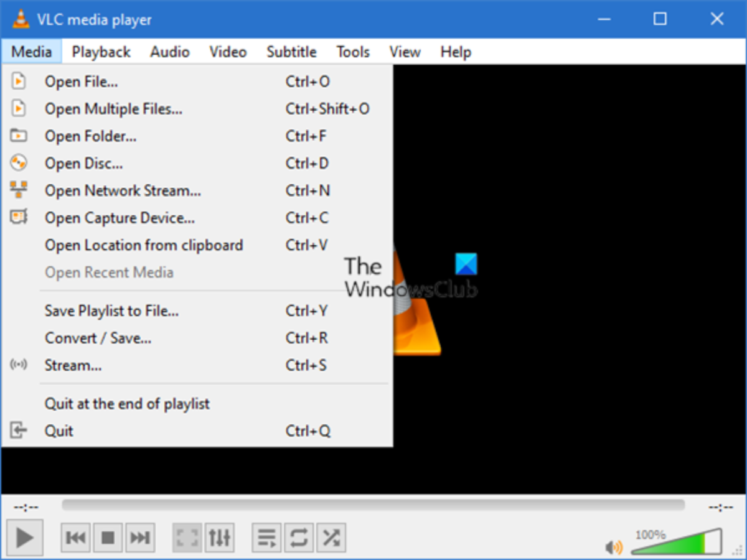Toggle loop mode button
747x560 pixels.
click(x=299, y=537)
